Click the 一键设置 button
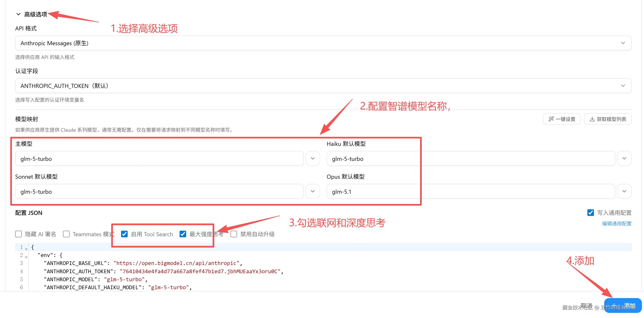 [562, 119]
